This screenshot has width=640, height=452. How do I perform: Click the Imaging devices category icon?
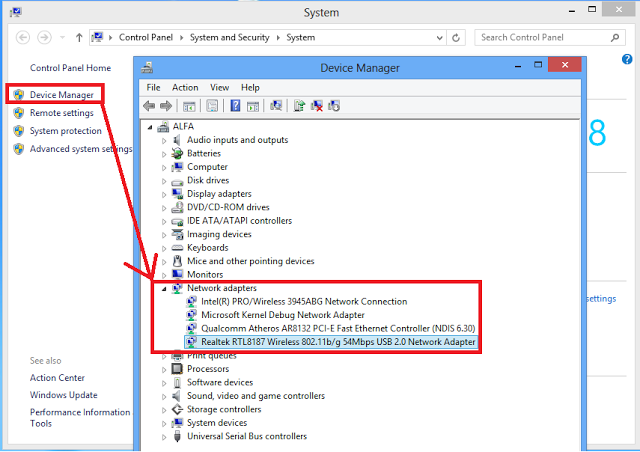(x=177, y=234)
